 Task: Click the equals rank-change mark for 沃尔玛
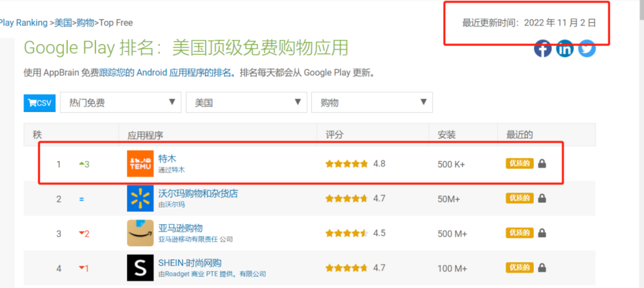(x=82, y=199)
